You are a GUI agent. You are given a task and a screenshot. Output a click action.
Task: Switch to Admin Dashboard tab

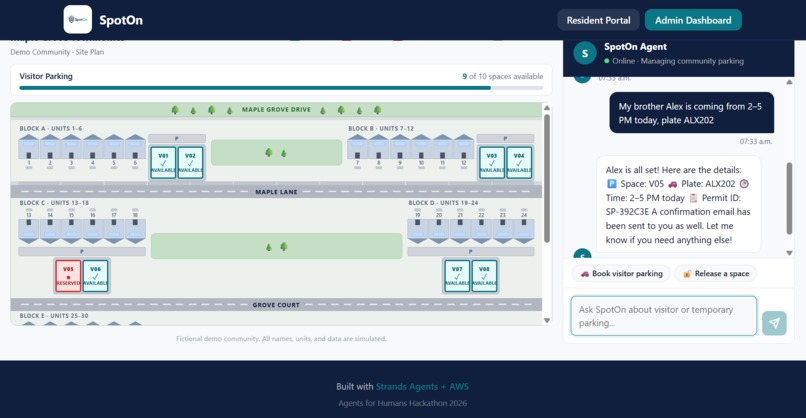(x=693, y=20)
